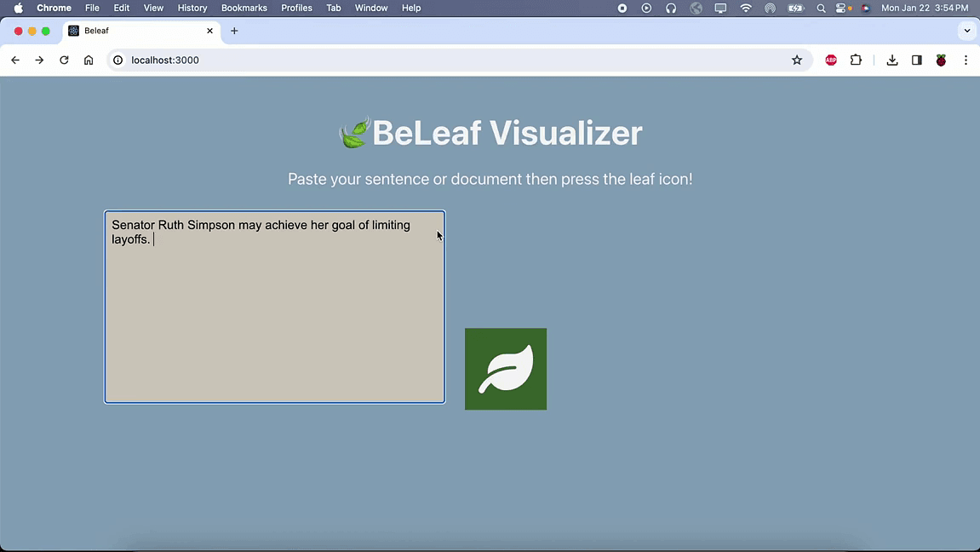Open the History menu
The height and width of the screenshot is (552, 980).
pos(192,8)
